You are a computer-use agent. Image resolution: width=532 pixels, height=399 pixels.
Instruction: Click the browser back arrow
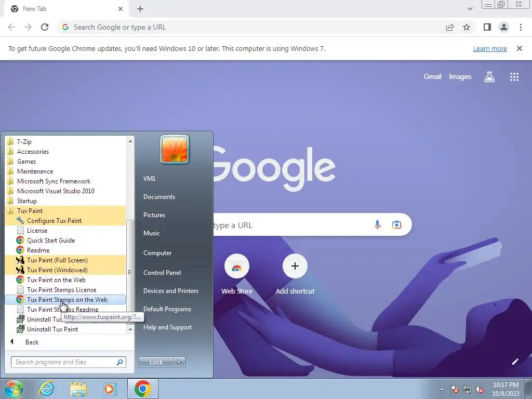pos(11,27)
